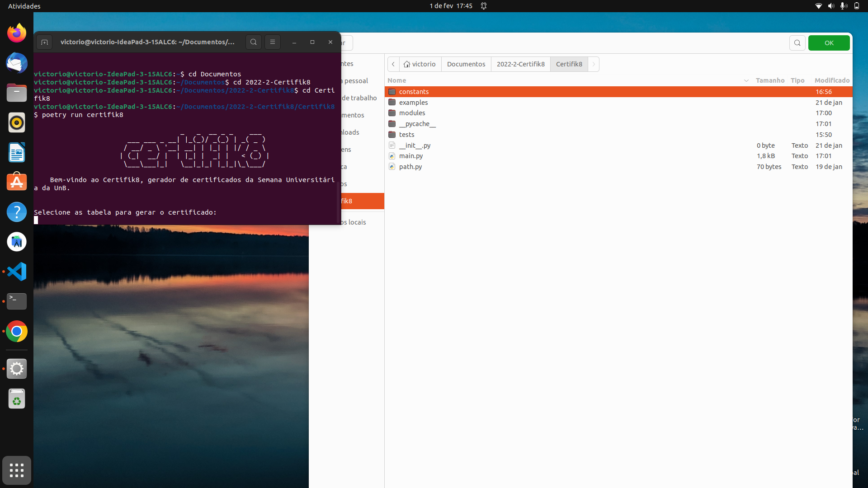Click the Terminal icon in dock

tap(17, 301)
